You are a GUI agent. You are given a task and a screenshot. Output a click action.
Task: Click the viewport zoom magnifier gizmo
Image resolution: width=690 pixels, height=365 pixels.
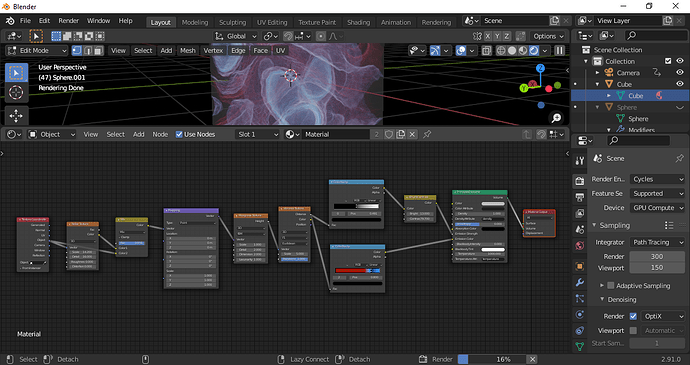coord(556,118)
